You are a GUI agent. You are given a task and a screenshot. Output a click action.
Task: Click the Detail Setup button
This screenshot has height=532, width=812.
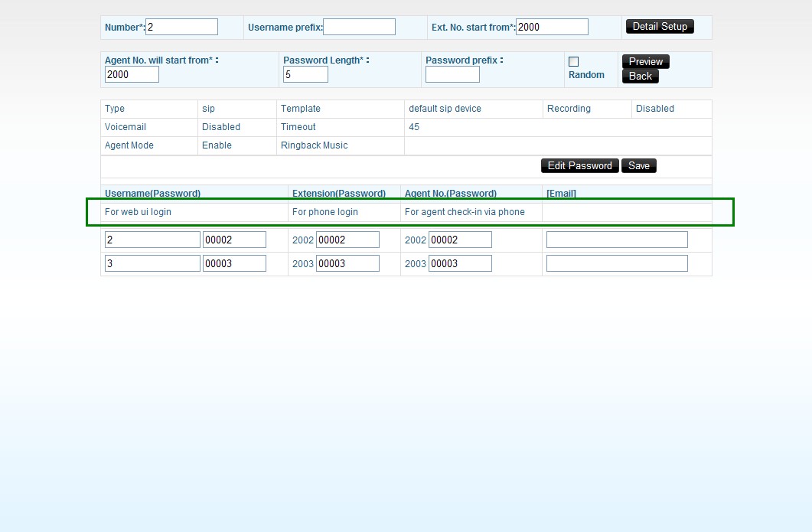click(660, 27)
